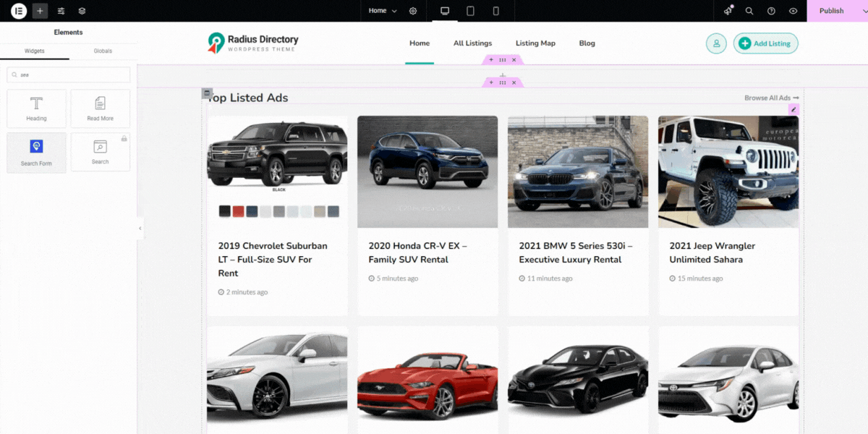
Task: Click the upper section drag-handle dots
Action: coord(503,60)
